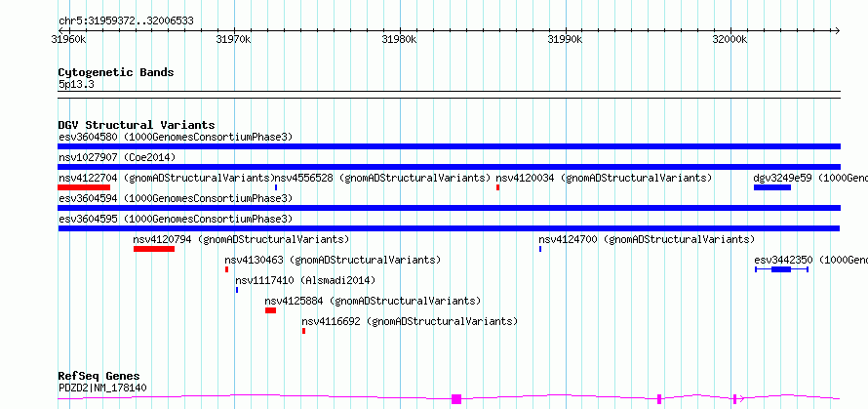The width and height of the screenshot is (868, 409).
Task: Click the red nsv4130463 marker
Action: [226, 269]
